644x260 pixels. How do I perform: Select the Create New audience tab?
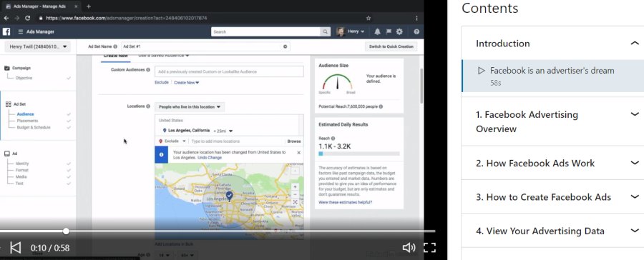(115, 56)
